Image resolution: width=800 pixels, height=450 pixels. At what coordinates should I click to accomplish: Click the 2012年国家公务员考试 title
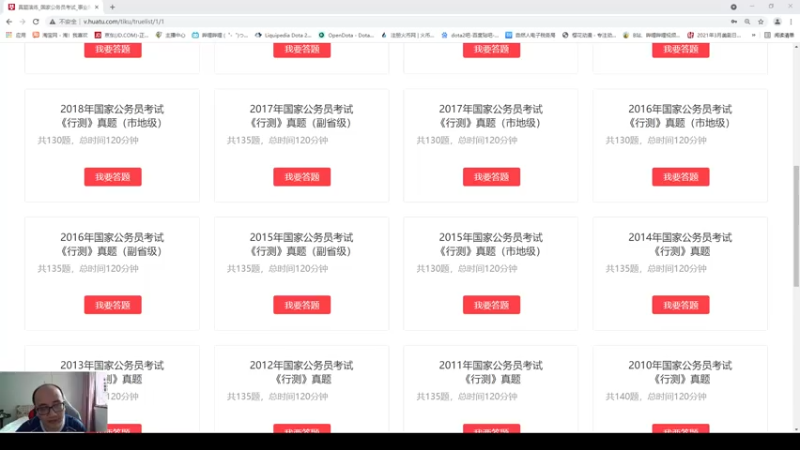click(x=302, y=372)
